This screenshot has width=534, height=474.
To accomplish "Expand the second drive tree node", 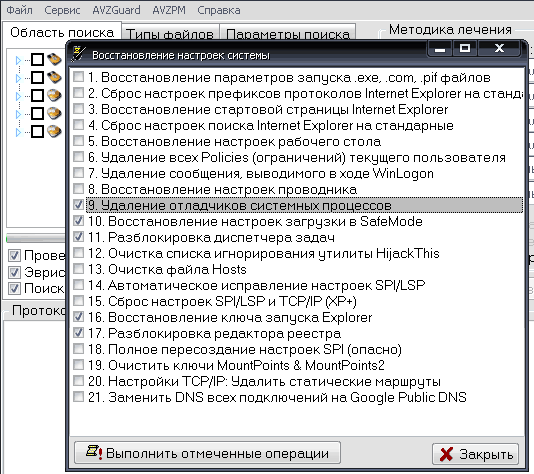I will pyautogui.click(x=18, y=78).
